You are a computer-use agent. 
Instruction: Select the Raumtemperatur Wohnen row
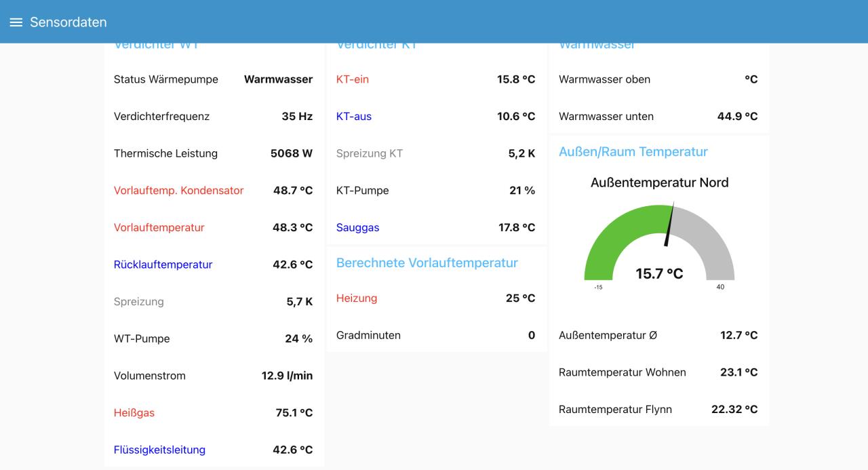pyautogui.click(x=658, y=372)
